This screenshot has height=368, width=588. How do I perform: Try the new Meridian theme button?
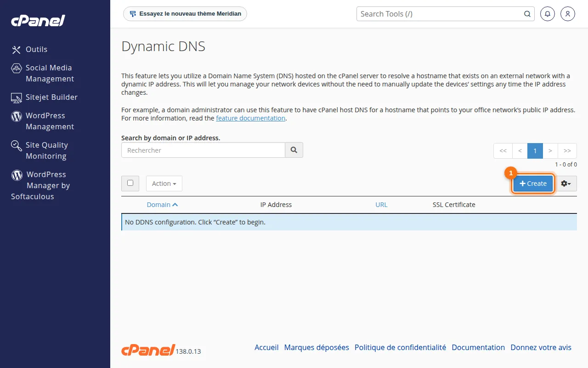pyautogui.click(x=185, y=14)
